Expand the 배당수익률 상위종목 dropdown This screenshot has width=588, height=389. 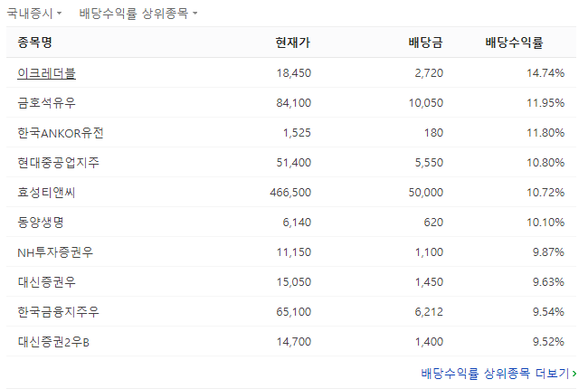coord(138,14)
